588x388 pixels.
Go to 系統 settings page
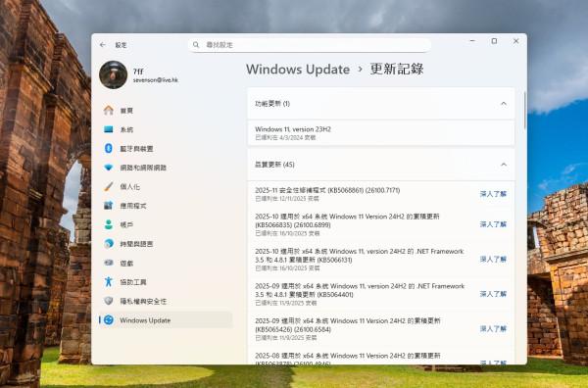click(x=166, y=129)
